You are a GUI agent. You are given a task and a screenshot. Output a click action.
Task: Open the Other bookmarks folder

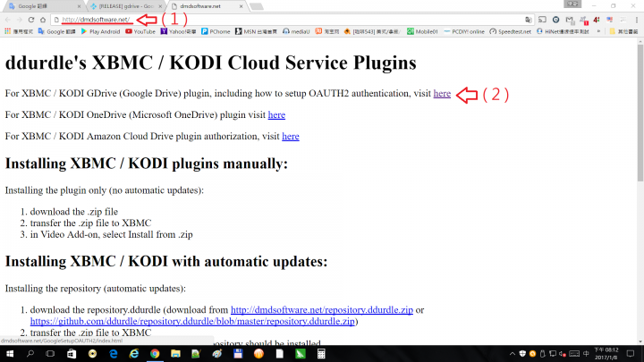click(x=623, y=31)
